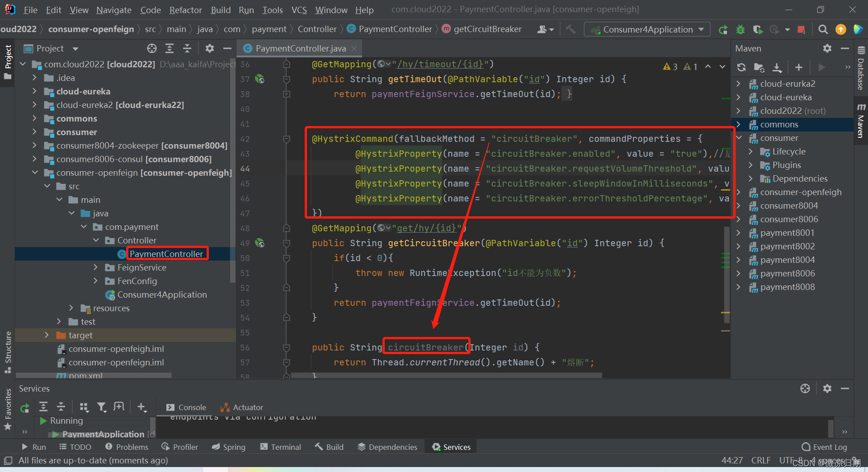Go to next highlighted error arrow
This screenshot has height=472, width=868.
coord(722,67)
